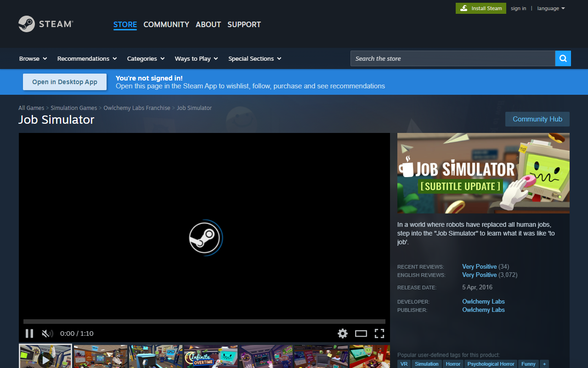This screenshot has width=588, height=368.
Task: Open Owlchemy Labs Franchise breadcrumb
Action: 137,108
